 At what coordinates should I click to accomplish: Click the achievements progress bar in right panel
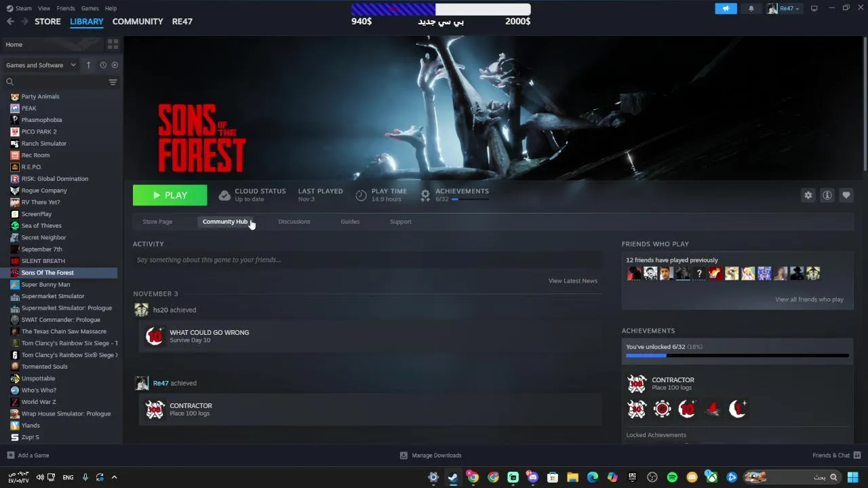click(x=737, y=355)
